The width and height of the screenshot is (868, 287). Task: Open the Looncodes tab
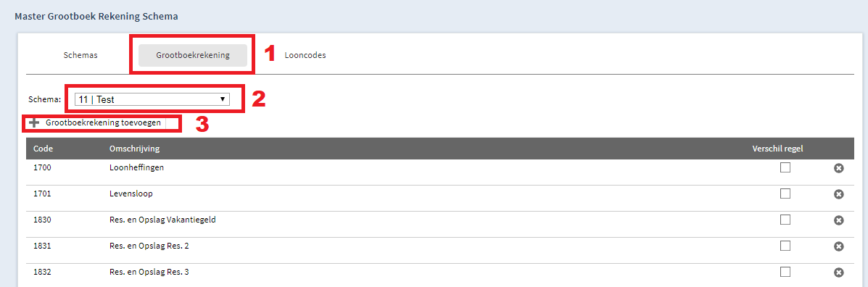pyautogui.click(x=305, y=55)
